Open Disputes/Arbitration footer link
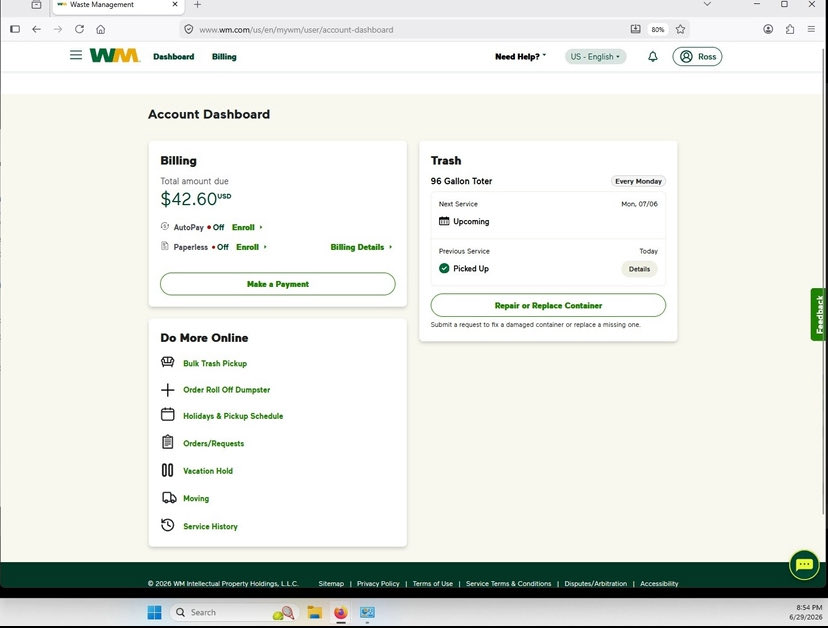This screenshot has width=828, height=628. click(596, 584)
